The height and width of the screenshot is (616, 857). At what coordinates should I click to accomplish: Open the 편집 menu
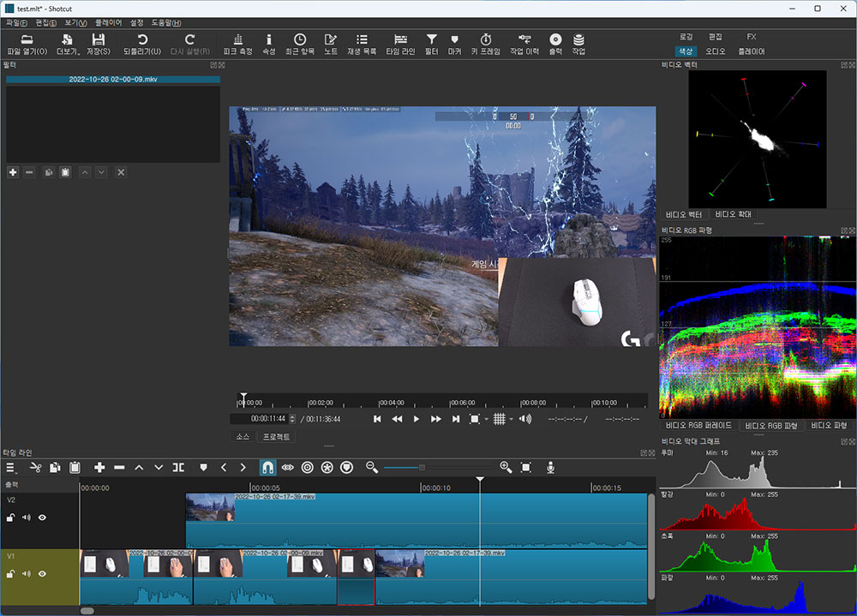(x=46, y=23)
